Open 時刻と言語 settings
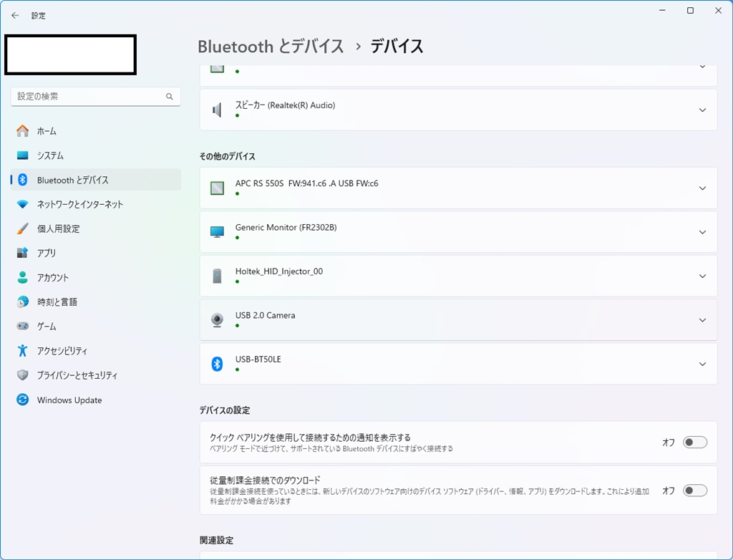Screen dimensions: 733x560 [x=95, y=301]
